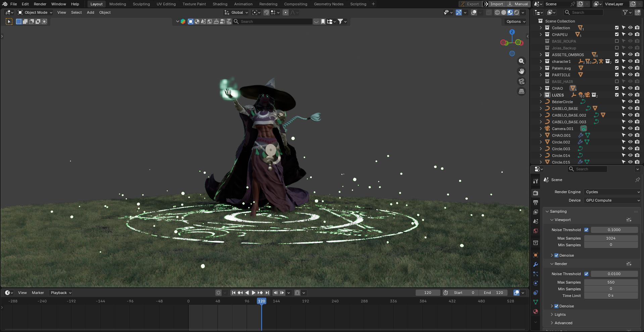This screenshot has width=644, height=332.
Task: Open the Render Engine dropdown
Action: 611,192
